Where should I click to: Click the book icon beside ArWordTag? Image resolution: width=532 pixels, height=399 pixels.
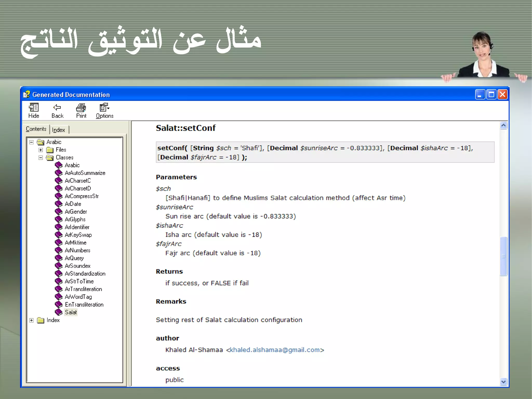[59, 297]
